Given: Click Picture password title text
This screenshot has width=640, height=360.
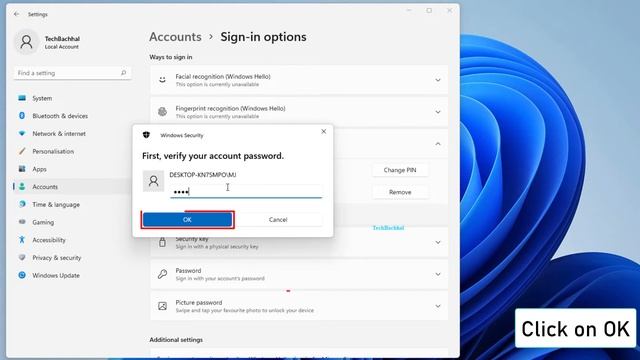Looking at the screenshot, I should click(x=199, y=302).
